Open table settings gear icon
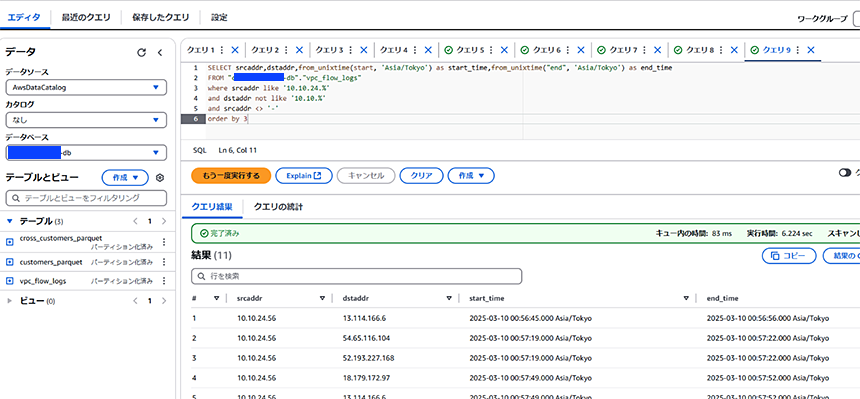This screenshot has width=860, height=399. coord(160,178)
